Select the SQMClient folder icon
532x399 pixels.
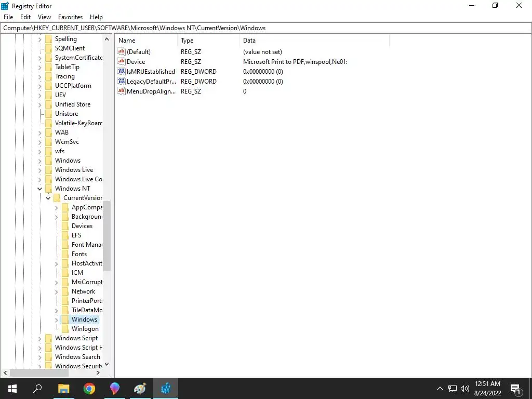pos(48,48)
